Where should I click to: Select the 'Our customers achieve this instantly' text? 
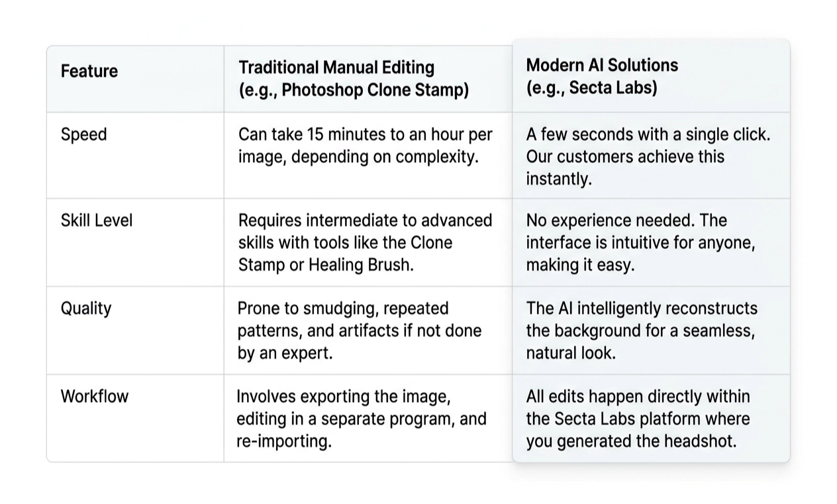point(625,168)
